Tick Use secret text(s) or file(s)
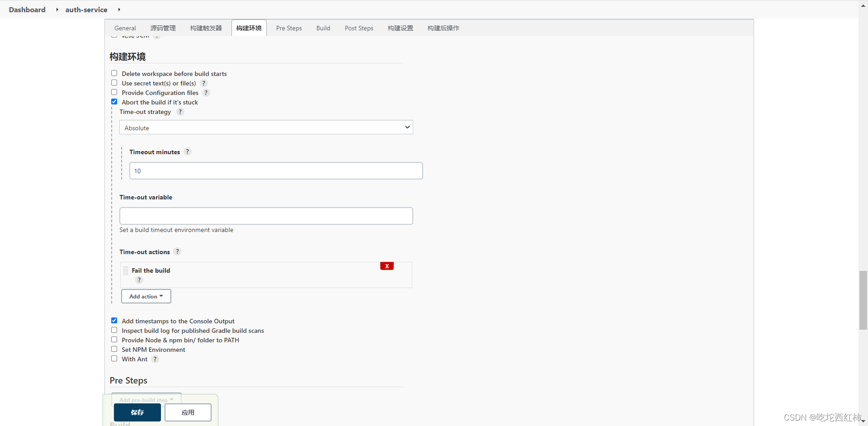 coord(114,83)
